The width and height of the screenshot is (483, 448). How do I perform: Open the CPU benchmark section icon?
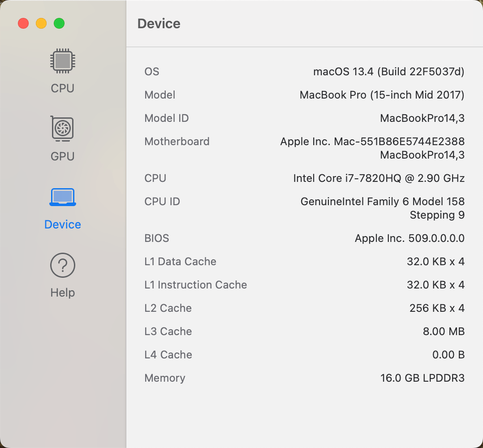(x=63, y=60)
